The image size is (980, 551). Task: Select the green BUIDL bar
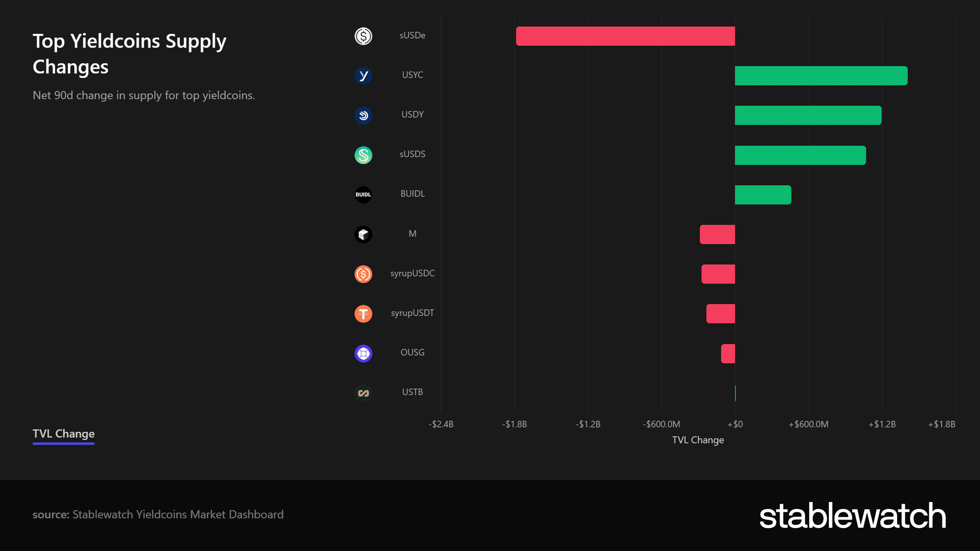pyautogui.click(x=763, y=195)
